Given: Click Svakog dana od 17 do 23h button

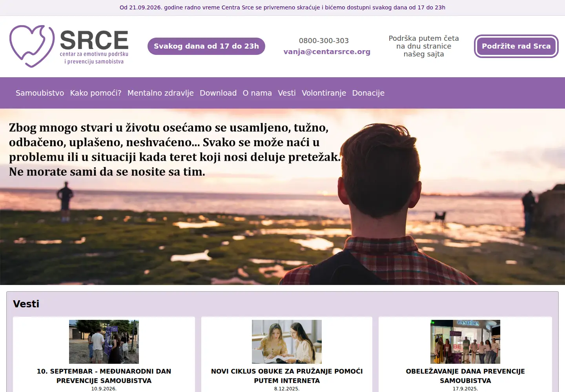Looking at the screenshot, I should pos(206,46).
